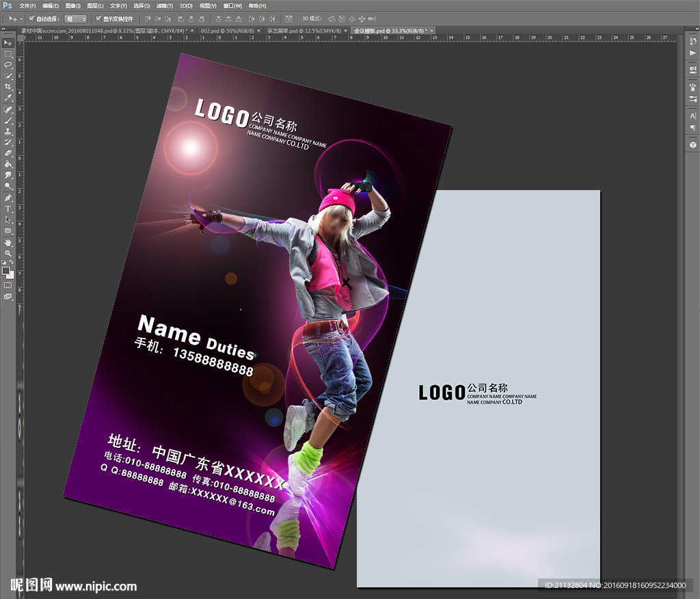This screenshot has height=599, width=700.
Task: Select the Quick Selection tool
Action: point(8,76)
